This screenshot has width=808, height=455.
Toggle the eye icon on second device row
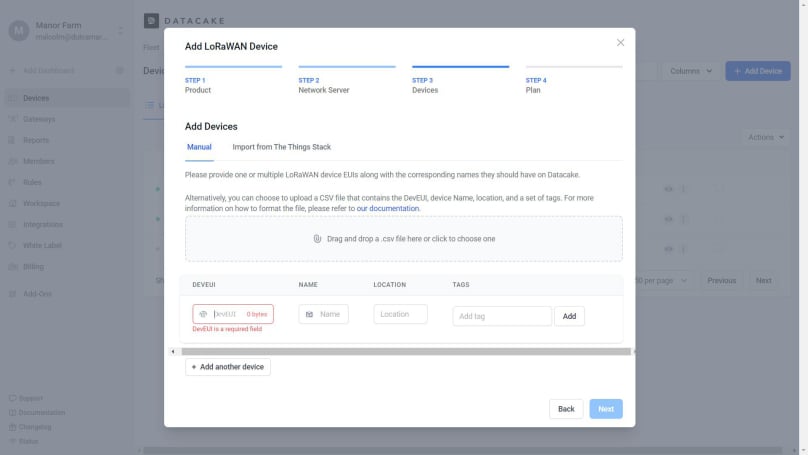coord(669,219)
